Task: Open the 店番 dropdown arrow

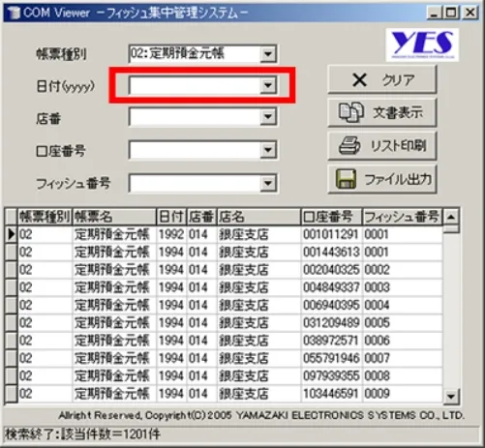Action: click(x=268, y=117)
